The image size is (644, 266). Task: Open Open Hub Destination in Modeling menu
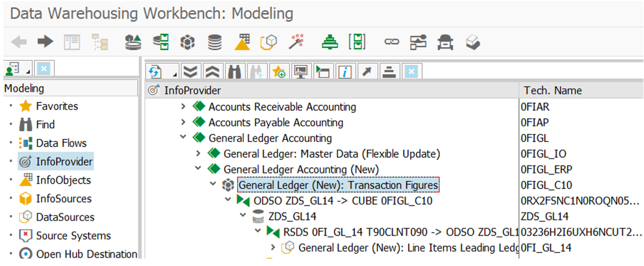[87, 254]
